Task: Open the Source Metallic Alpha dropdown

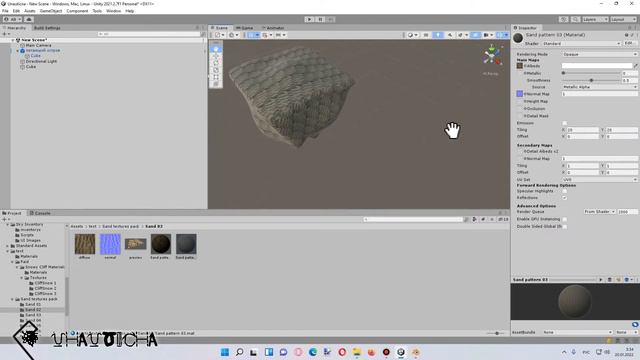Action: tap(599, 87)
